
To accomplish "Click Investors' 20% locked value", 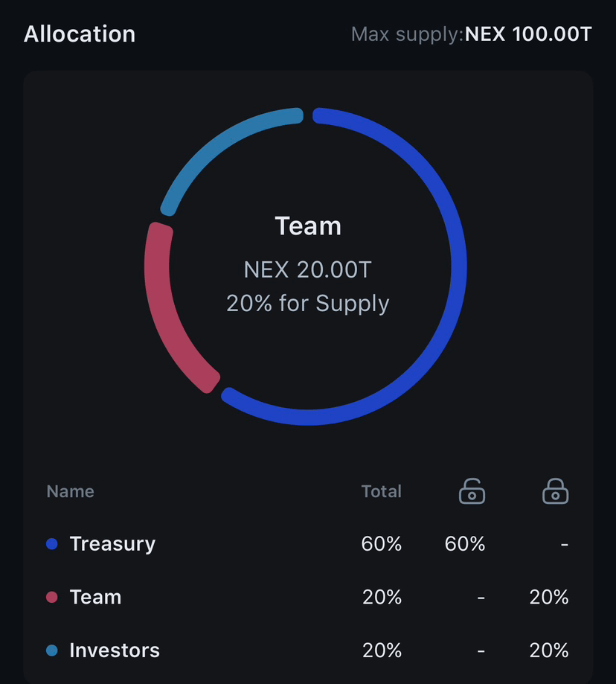I will point(549,651).
